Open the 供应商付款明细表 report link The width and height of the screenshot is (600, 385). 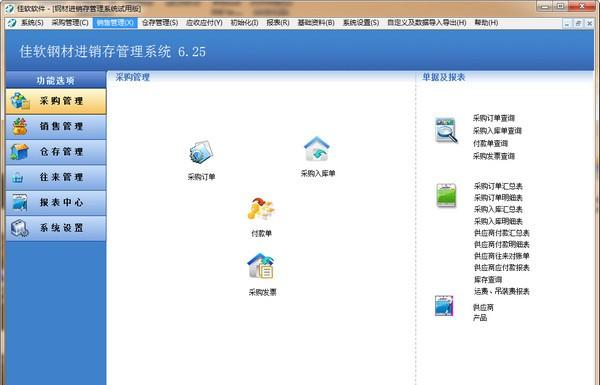click(502, 244)
